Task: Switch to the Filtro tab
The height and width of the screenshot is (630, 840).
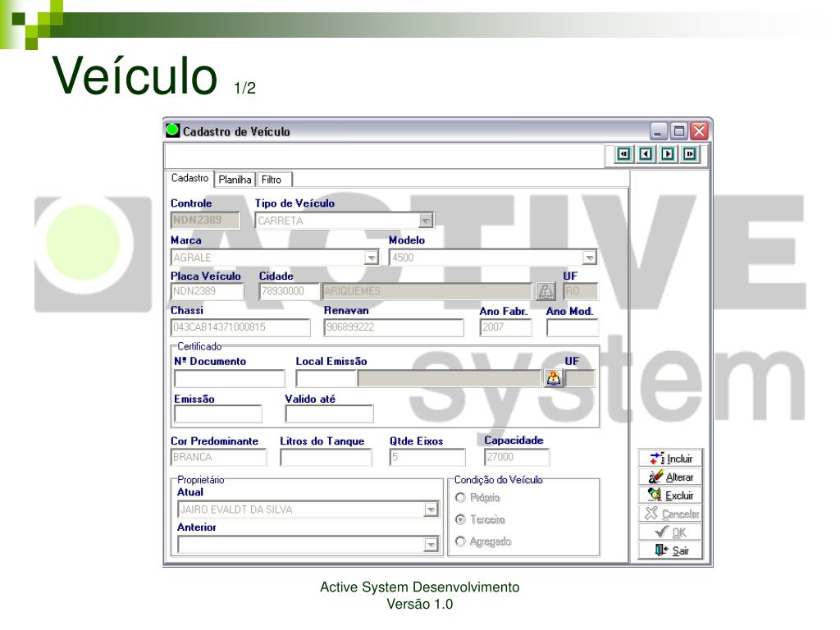Action: 274,180
